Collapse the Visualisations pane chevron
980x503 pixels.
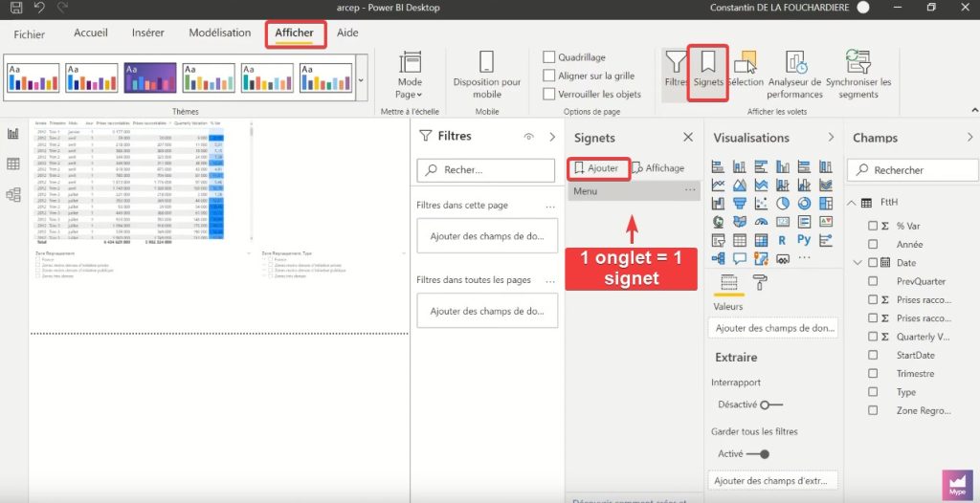click(x=831, y=137)
